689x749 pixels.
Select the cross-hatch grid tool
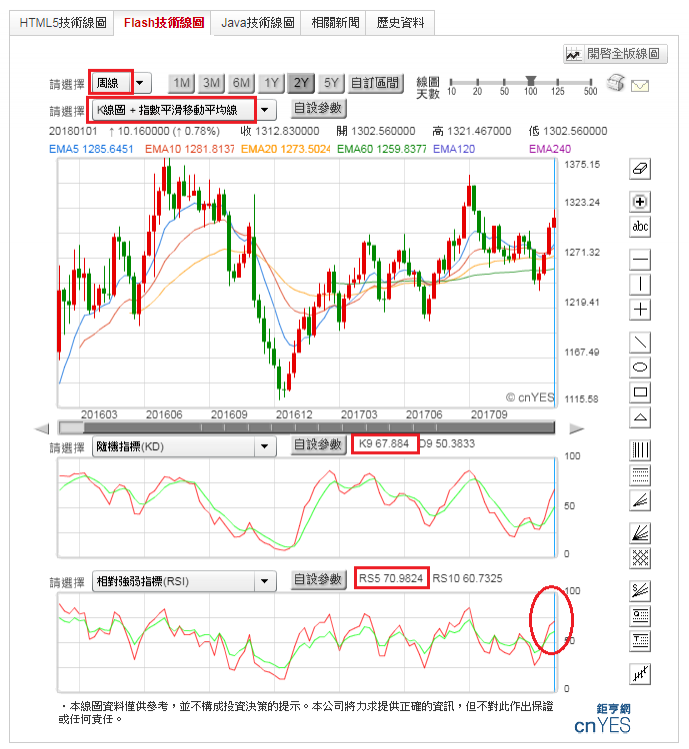coord(640,557)
